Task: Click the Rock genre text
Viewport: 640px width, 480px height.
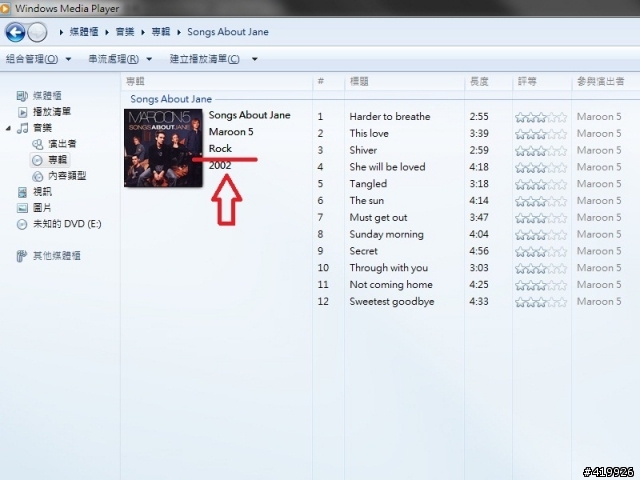Action: point(220,149)
